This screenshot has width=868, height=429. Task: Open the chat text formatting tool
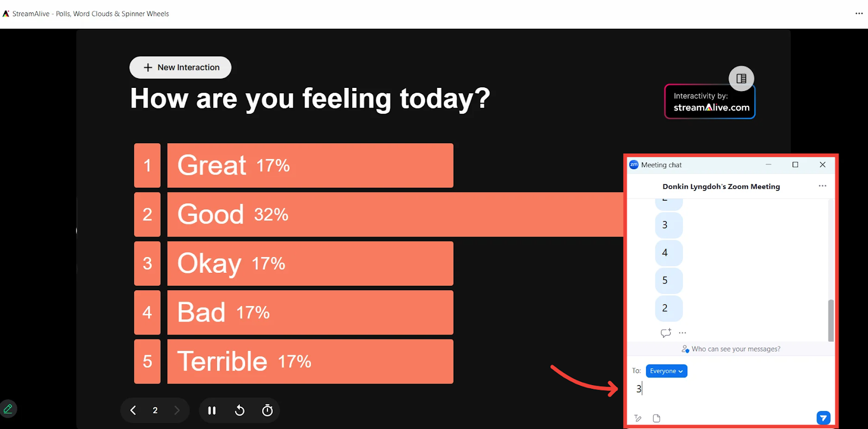point(638,418)
